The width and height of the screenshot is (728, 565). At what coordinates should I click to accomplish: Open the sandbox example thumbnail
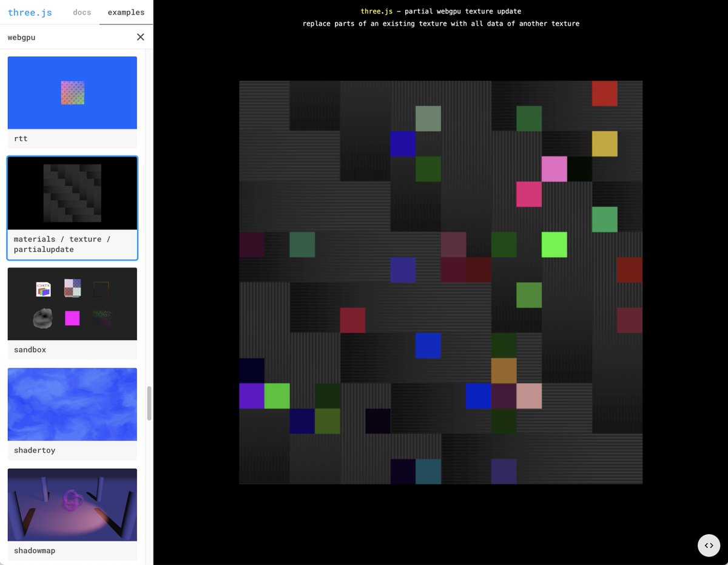coord(72,304)
